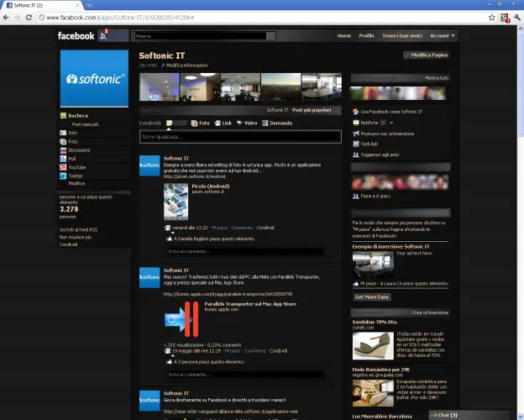Click Condividi on the PicsIn post
This screenshot has width=524, height=420.
point(265,228)
